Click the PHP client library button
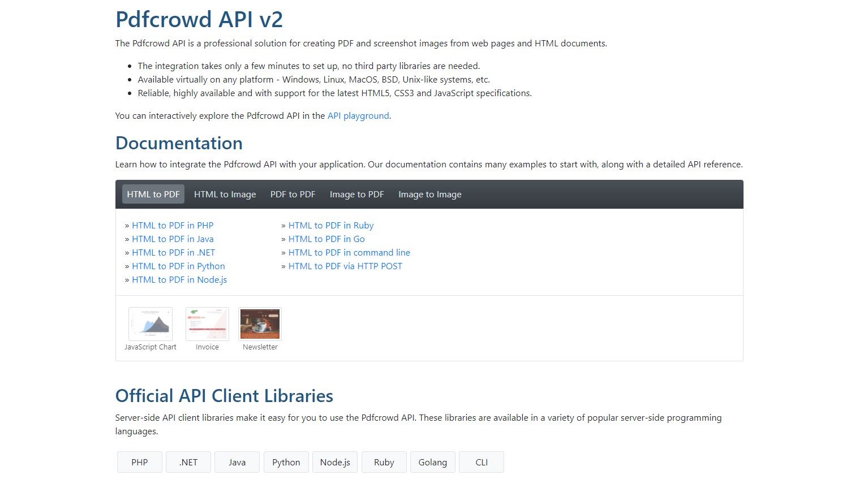The image size is (868, 488). pyautogui.click(x=140, y=462)
